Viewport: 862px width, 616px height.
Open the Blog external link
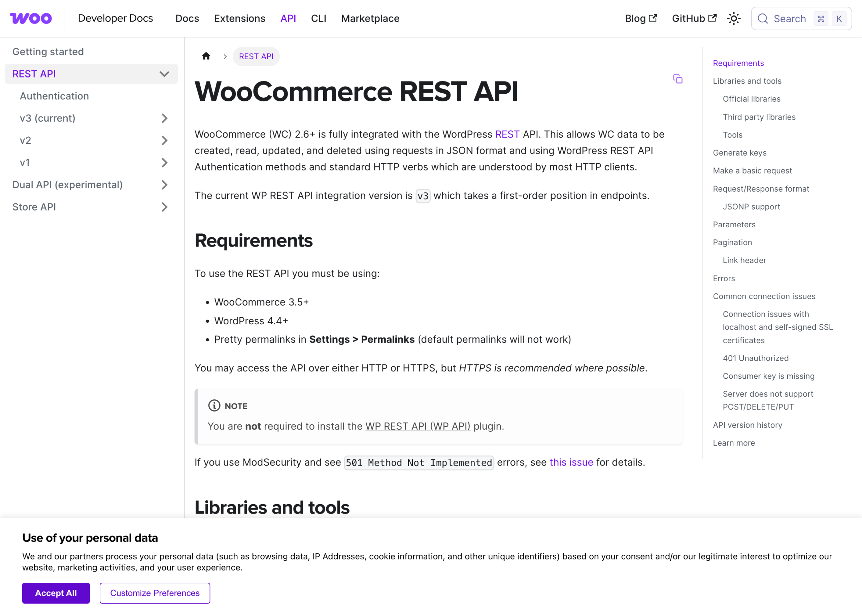pyautogui.click(x=640, y=18)
